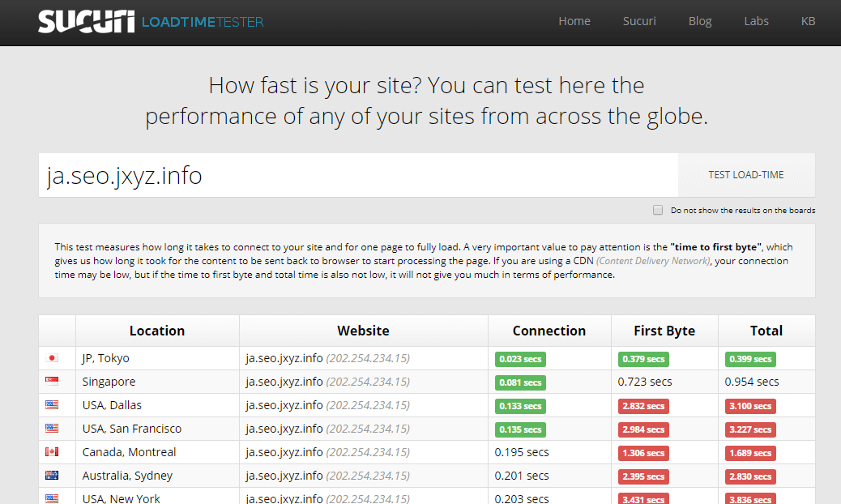The width and height of the screenshot is (841, 504).
Task: Select Labs in the top navigation
Action: click(x=756, y=22)
